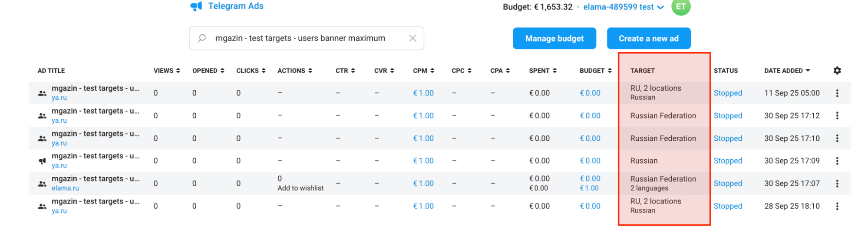868x243 pixels.
Task: Open the elama.ru link in ad row
Action: click(x=65, y=188)
